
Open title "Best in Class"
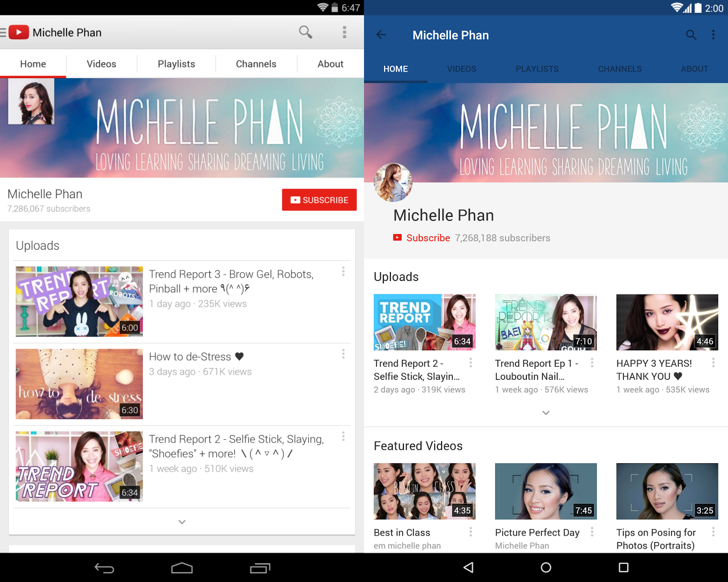[402, 533]
